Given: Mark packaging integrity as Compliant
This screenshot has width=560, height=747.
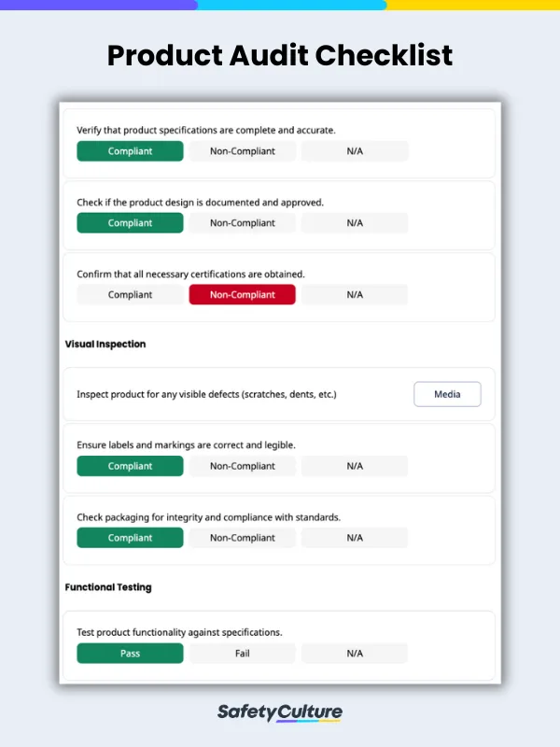Looking at the screenshot, I should pyautogui.click(x=130, y=538).
